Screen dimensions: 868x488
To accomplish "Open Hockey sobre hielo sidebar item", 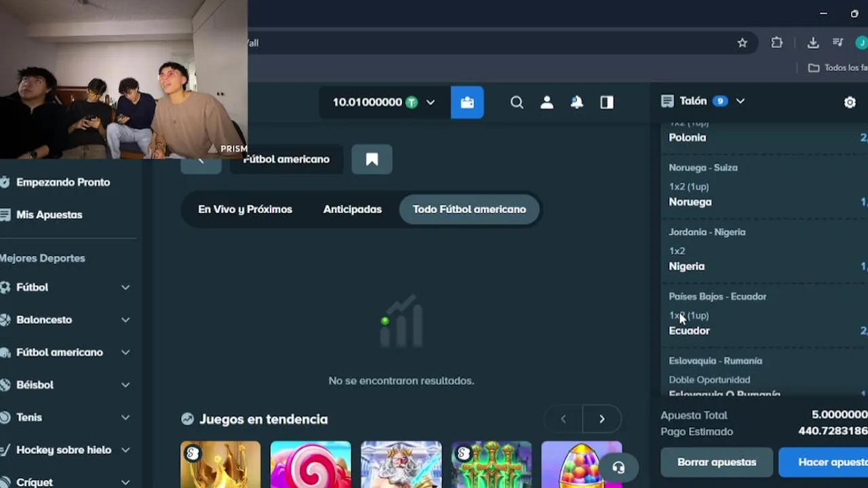I will click(64, 450).
